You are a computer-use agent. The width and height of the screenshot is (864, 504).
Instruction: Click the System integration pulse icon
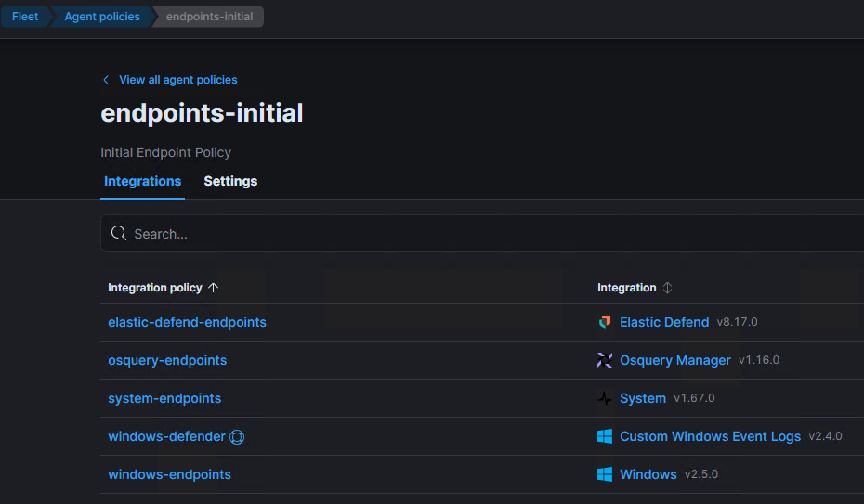click(x=605, y=398)
